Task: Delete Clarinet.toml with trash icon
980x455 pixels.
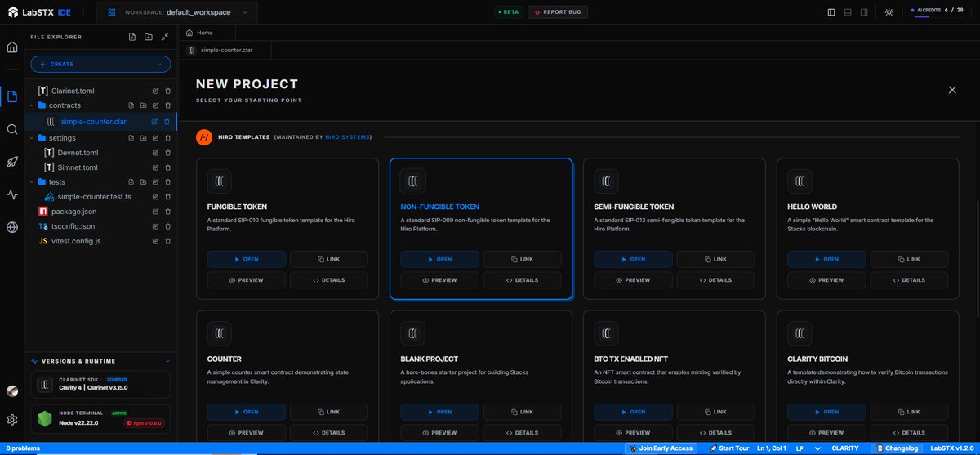Action: click(x=167, y=91)
